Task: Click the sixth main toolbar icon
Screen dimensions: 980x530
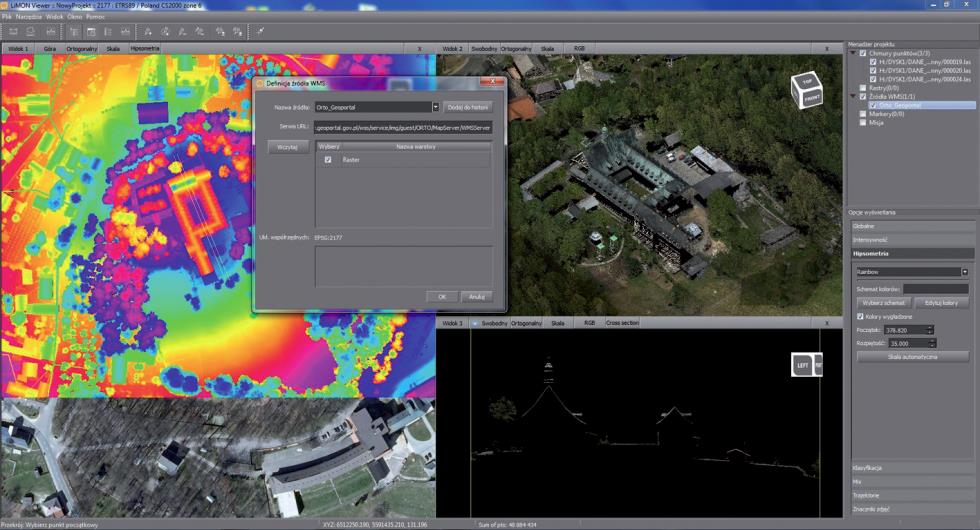Action: pyautogui.click(x=108, y=31)
